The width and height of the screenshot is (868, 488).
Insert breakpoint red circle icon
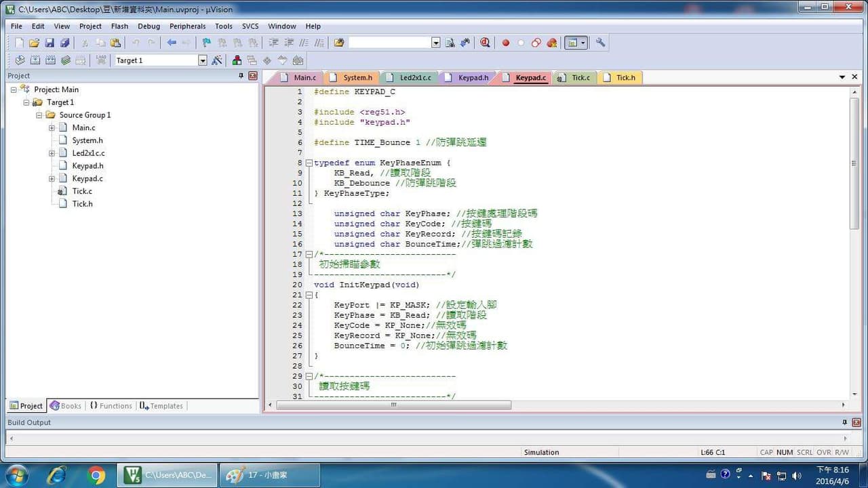point(505,43)
